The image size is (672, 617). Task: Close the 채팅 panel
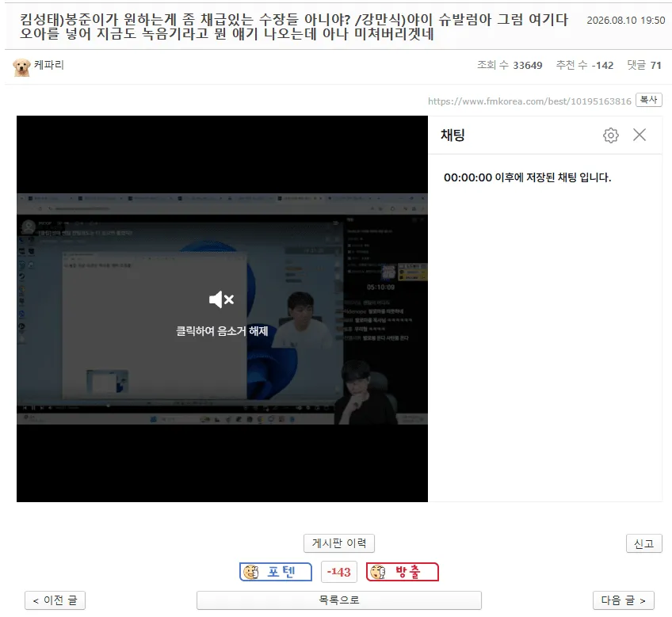click(640, 135)
